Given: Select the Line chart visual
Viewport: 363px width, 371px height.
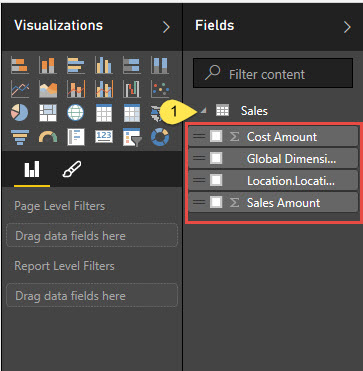Looking at the screenshot, I should [20, 89].
